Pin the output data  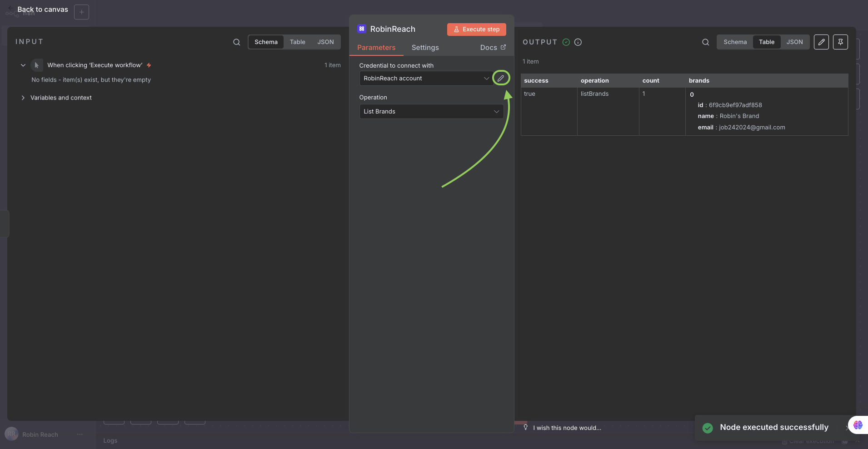point(840,42)
